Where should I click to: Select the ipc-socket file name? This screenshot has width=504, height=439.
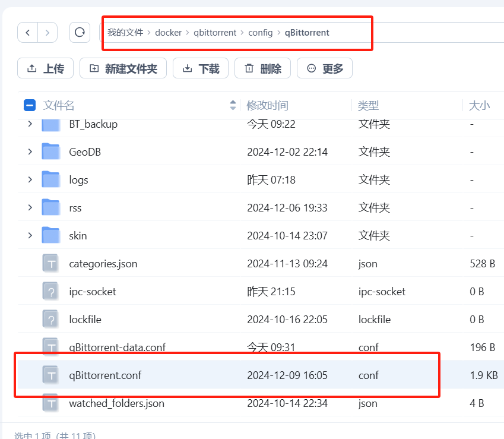[93, 292]
